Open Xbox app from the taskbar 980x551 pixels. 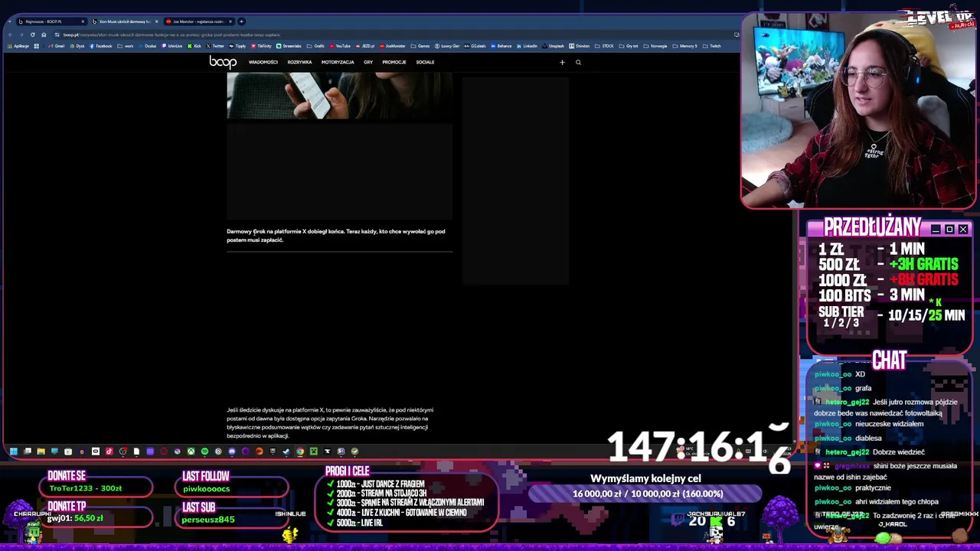click(191, 452)
